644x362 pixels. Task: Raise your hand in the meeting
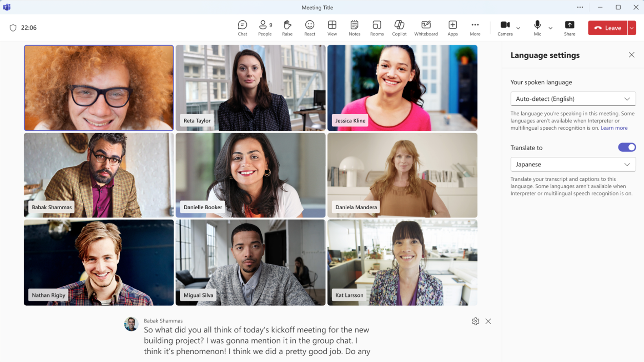pos(287,28)
